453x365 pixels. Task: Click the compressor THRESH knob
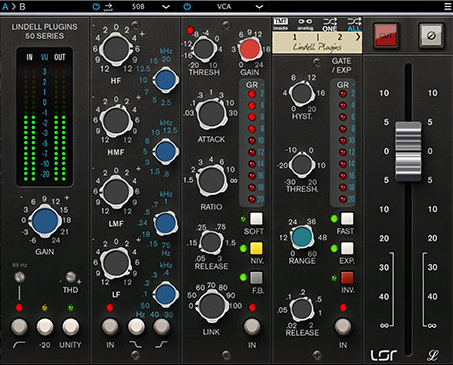pyautogui.click(x=204, y=49)
